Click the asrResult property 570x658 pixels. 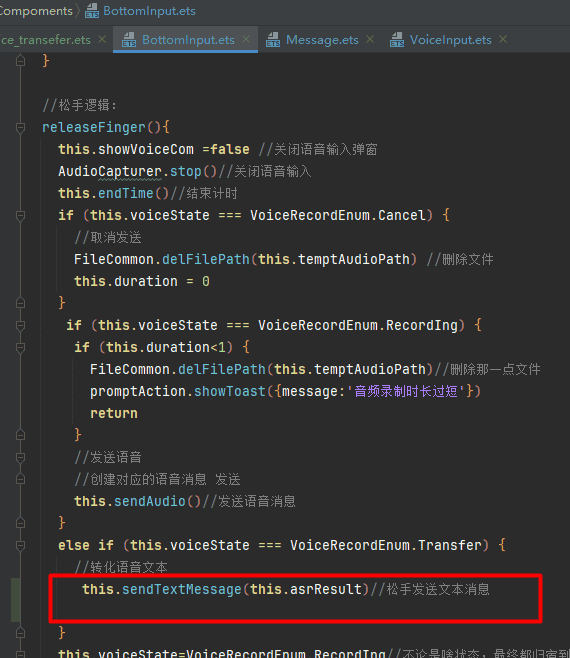coord(326,589)
